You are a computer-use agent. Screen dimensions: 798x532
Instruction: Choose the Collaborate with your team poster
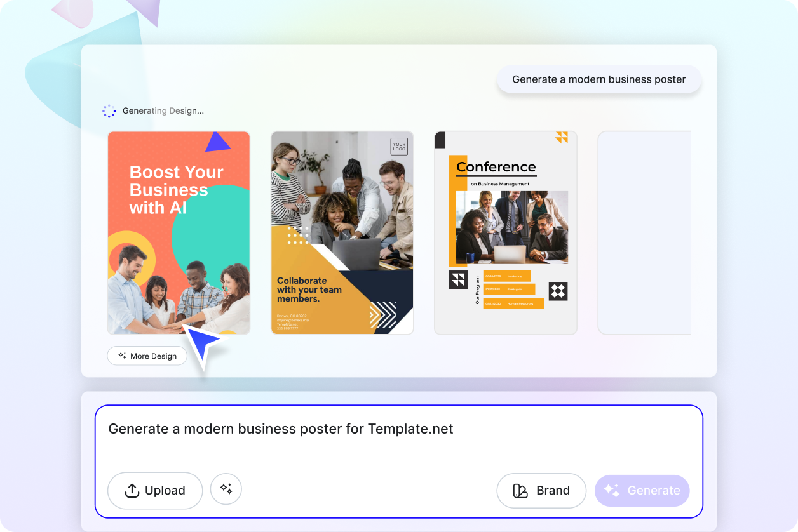(x=342, y=232)
